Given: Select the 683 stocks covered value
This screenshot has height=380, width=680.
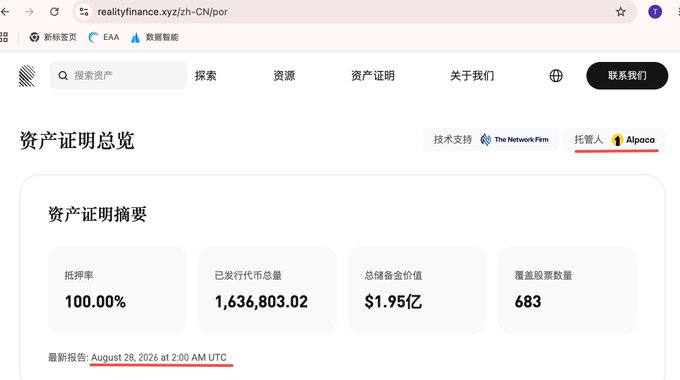Looking at the screenshot, I should point(528,301).
